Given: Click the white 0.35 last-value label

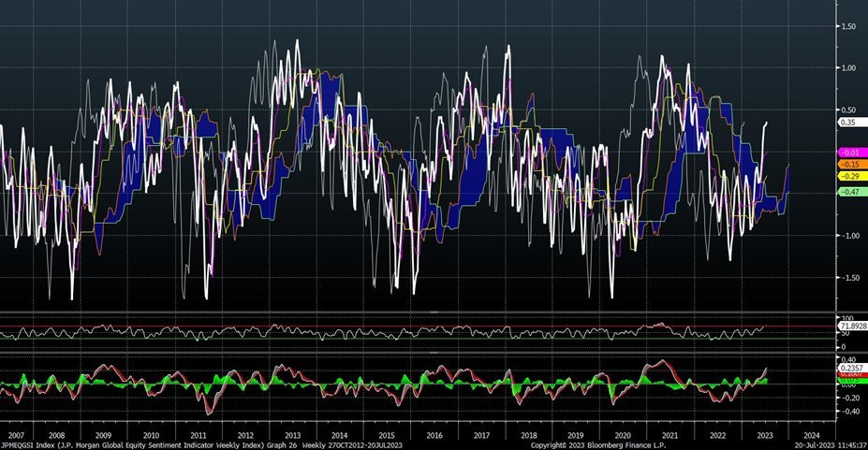Looking at the screenshot, I should 852,123.
